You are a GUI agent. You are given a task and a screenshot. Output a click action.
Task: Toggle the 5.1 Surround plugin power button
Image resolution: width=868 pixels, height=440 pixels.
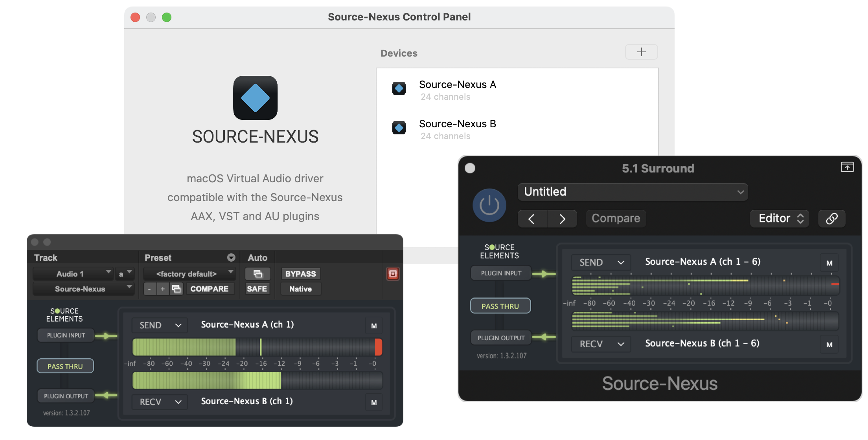[x=489, y=205]
